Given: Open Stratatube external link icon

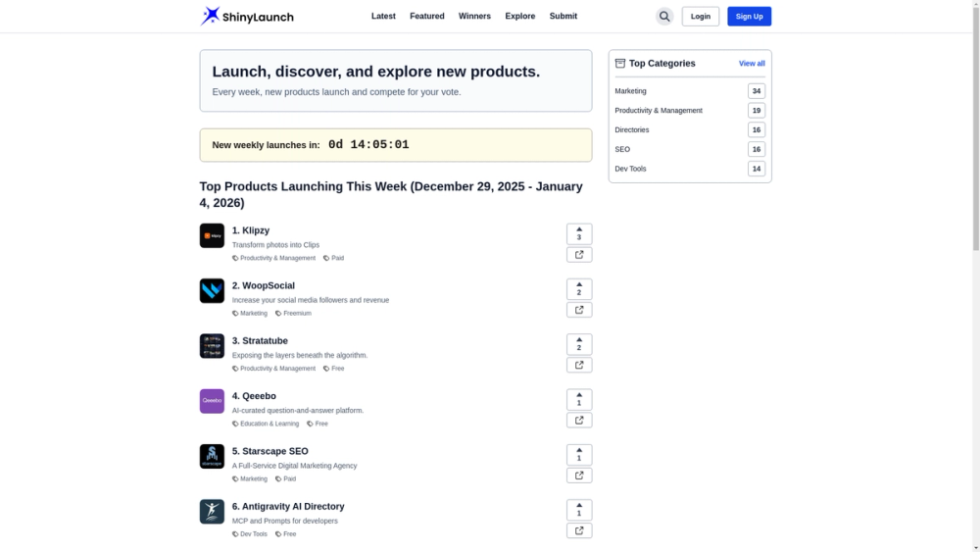Looking at the screenshot, I should pyautogui.click(x=579, y=365).
